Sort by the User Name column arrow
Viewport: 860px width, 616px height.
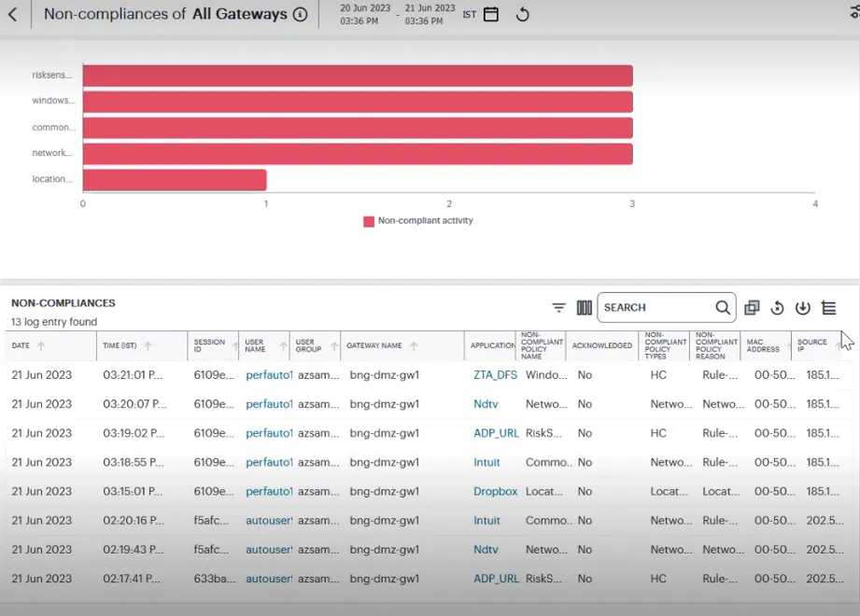[x=283, y=346]
